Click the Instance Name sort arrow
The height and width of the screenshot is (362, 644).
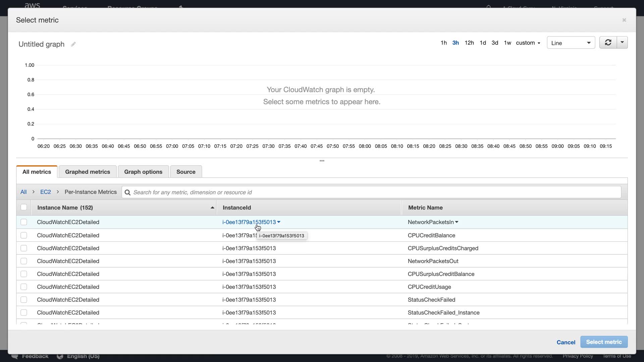pyautogui.click(x=212, y=208)
